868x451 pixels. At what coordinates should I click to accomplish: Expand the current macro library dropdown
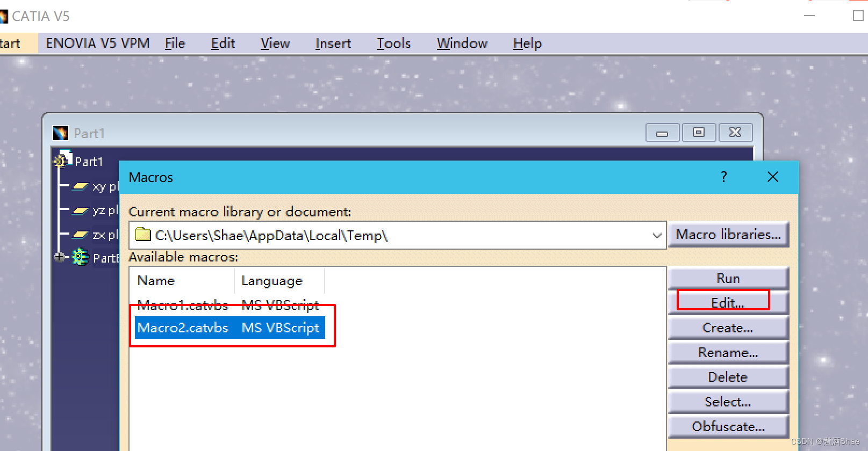point(657,235)
